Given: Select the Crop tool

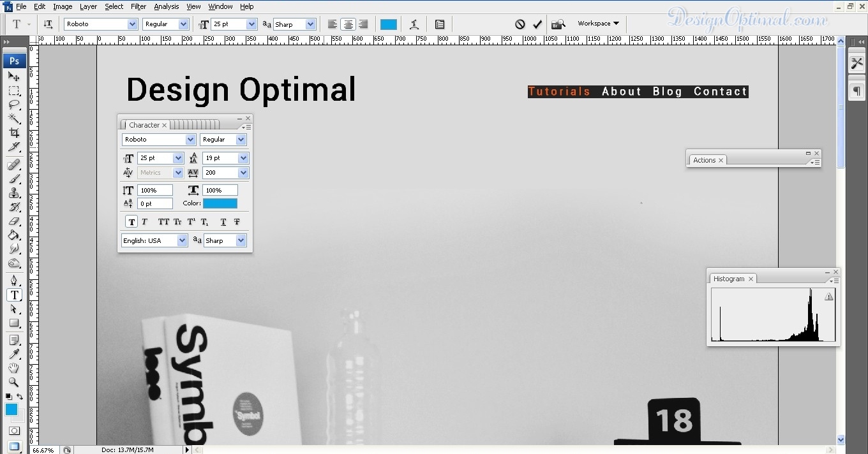Looking at the screenshot, I should (14, 133).
